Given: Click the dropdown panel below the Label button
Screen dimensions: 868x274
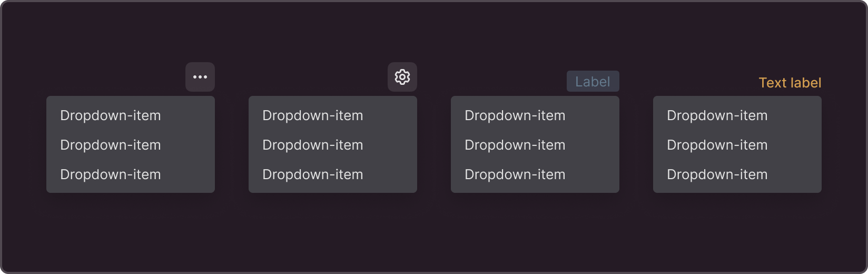Looking at the screenshot, I should point(535,144).
